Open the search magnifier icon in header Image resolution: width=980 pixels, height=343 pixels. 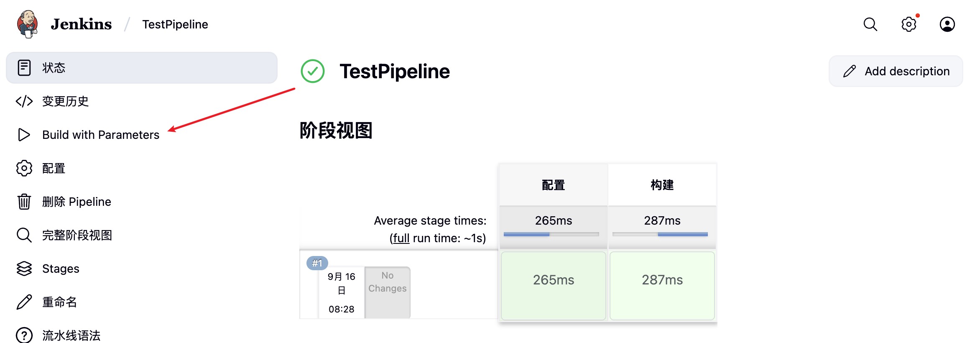click(870, 24)
